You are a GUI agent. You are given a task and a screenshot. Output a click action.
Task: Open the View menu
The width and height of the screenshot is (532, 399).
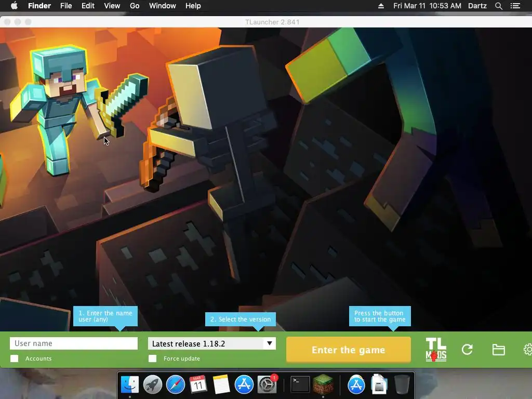tap(112, 6)
